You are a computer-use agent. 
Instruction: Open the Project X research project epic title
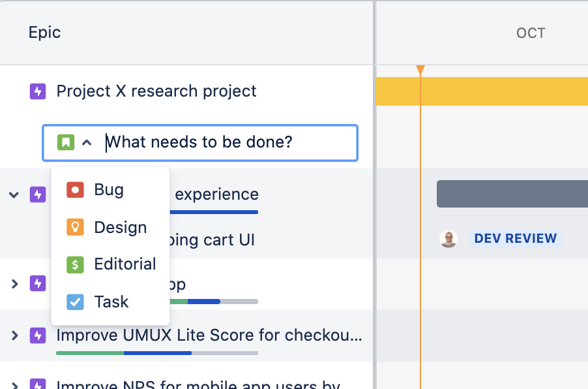coord(156,91)
